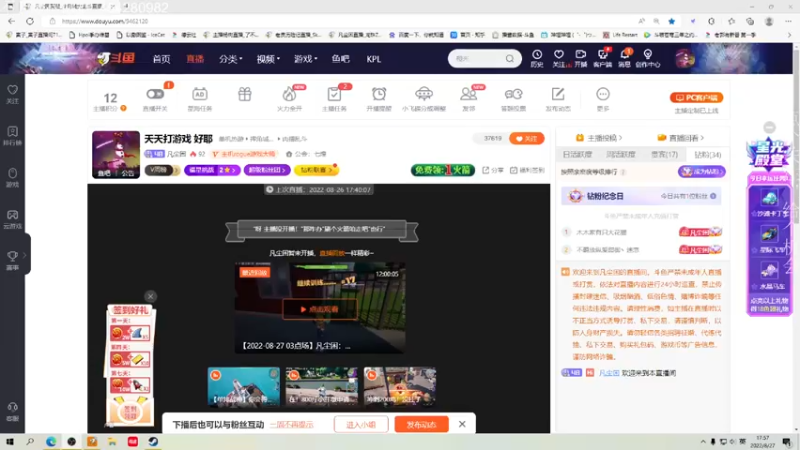Close the bottom fan-interaction banner
Screen dimensions: 800x450
tap(462, 424)
